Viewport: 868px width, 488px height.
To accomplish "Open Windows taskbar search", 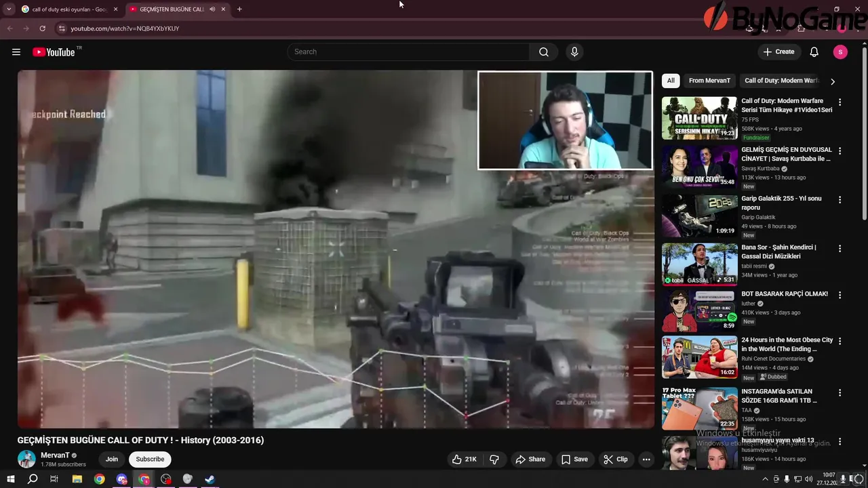I will [x=33, y=479].
